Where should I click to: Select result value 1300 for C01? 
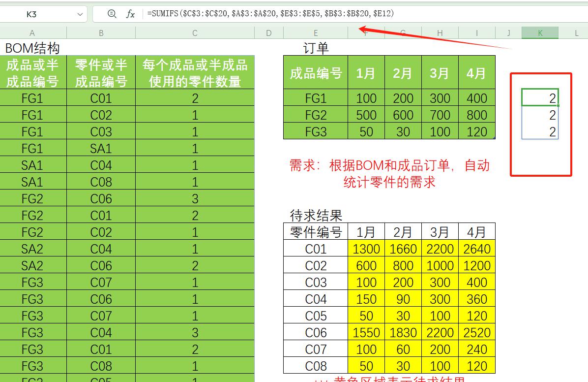pos(366,249)
